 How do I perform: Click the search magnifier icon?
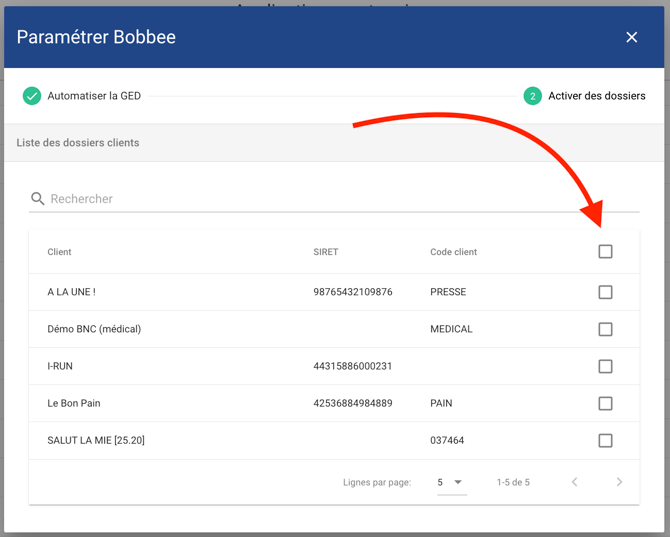pos(38,199)
